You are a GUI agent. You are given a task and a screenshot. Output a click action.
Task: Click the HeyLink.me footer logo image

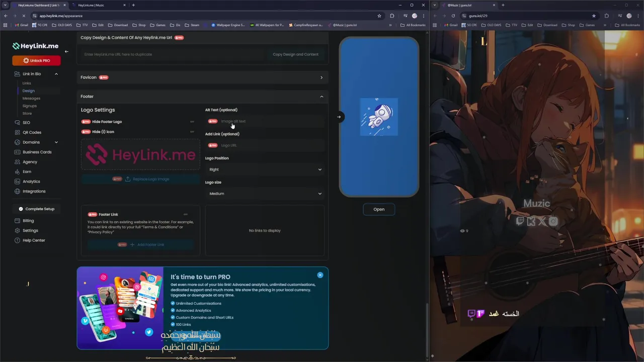point(140,154)
